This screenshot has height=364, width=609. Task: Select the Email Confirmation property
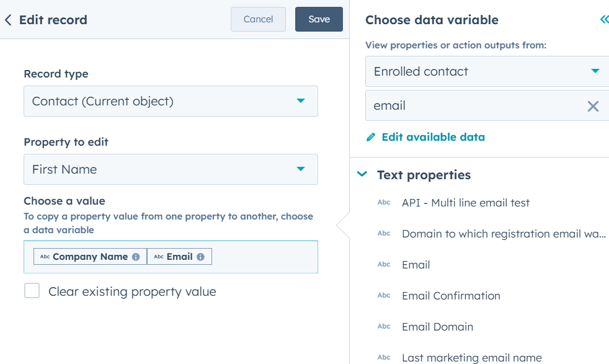click(x=451, y=296)
